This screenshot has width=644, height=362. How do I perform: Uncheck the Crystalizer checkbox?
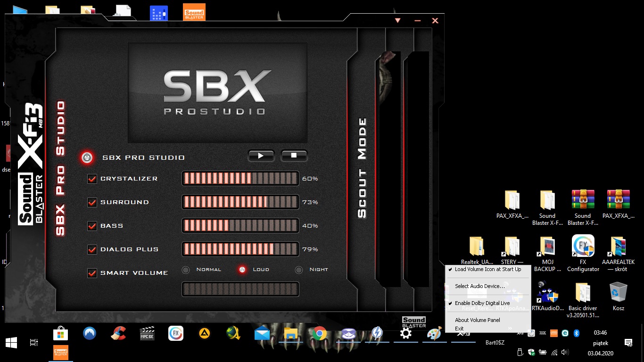tap(92, 179)
